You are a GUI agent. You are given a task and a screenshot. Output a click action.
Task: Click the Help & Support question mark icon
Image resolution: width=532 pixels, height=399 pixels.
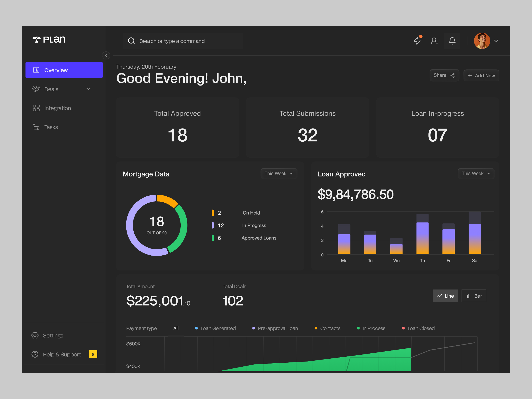click(x=35, y=354)
